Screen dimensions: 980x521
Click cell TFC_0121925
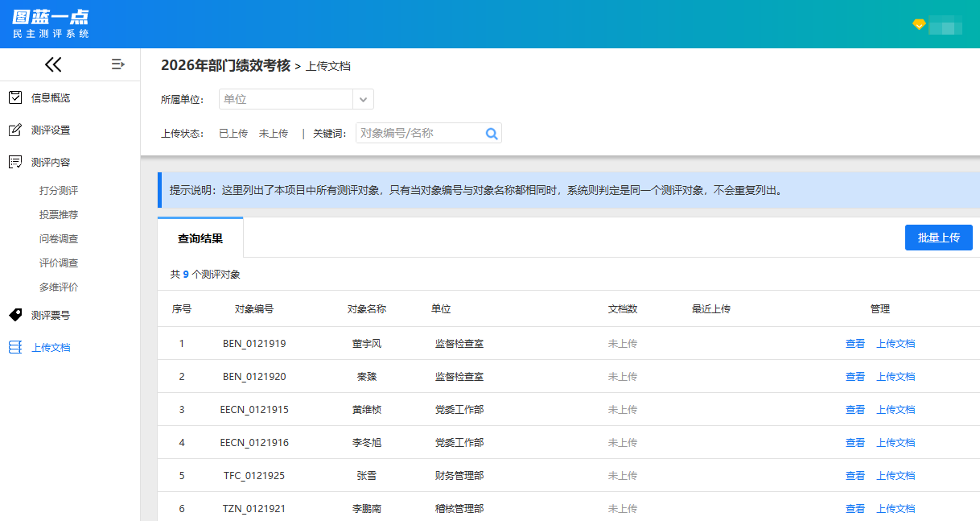(254, 476)
